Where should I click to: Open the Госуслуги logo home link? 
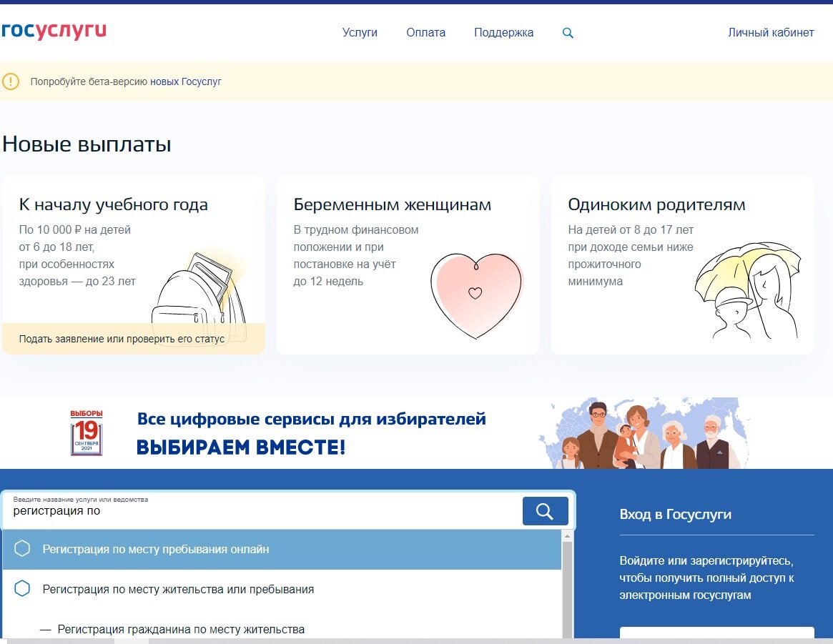54,31
